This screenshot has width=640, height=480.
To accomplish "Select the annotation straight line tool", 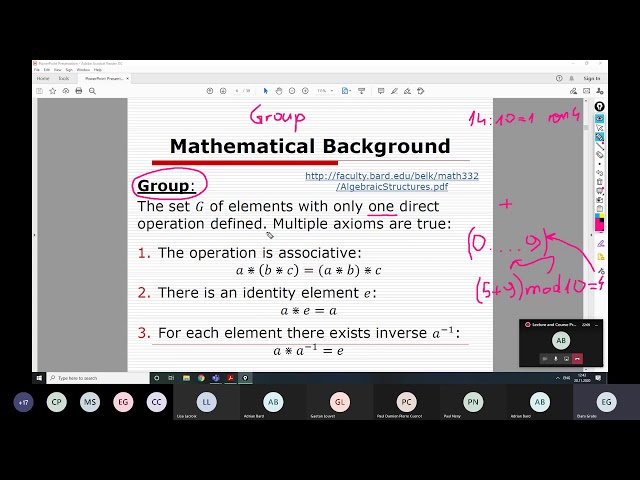I will click(x=599, y=146).
